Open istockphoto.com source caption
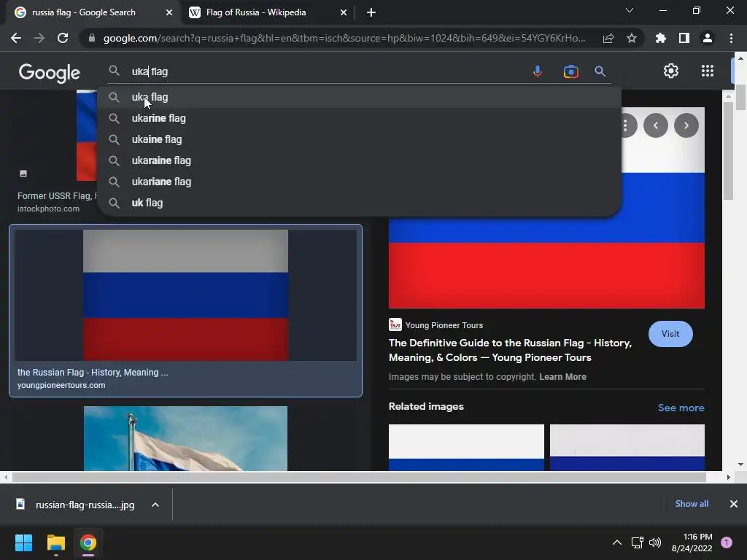 [x=49, y=209]
